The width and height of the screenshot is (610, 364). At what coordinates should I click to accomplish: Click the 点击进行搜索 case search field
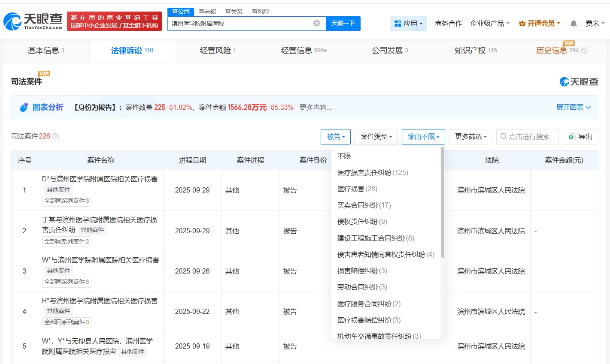(x=529, y=137)
